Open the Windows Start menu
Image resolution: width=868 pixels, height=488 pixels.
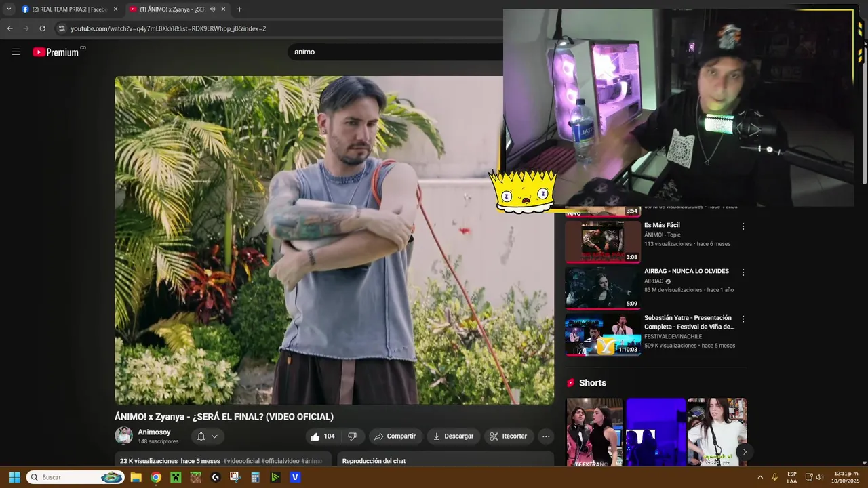[x=14, y=477]
